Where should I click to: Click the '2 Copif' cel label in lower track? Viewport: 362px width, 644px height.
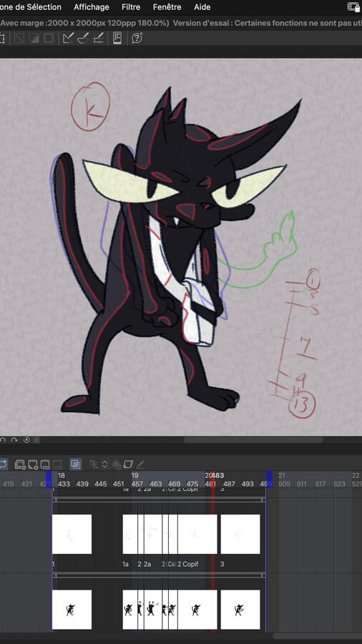pyautogui.click(x=188, y=565)
